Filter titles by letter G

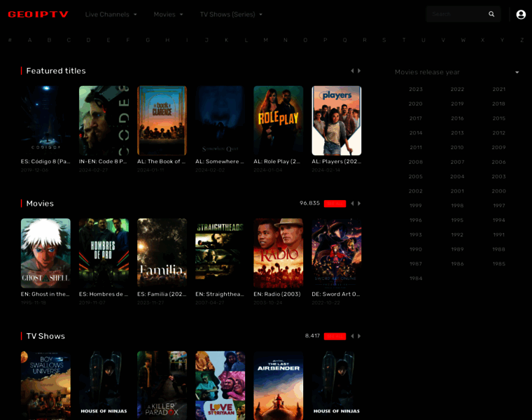pos(148,40)
